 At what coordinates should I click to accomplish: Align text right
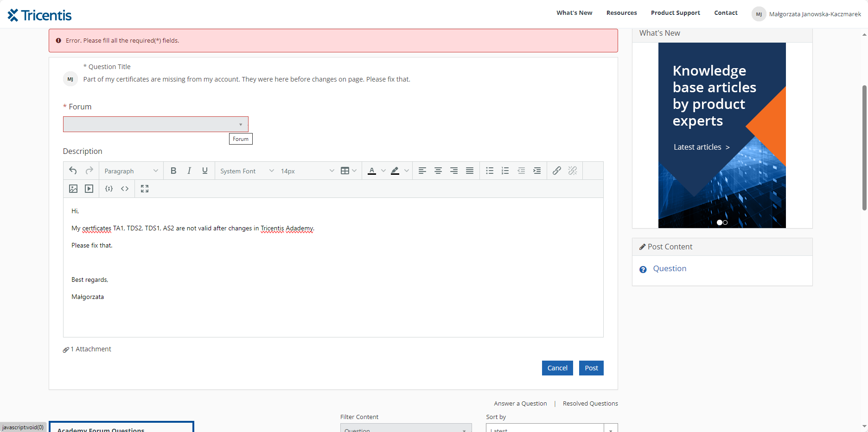tap(454, 171)
